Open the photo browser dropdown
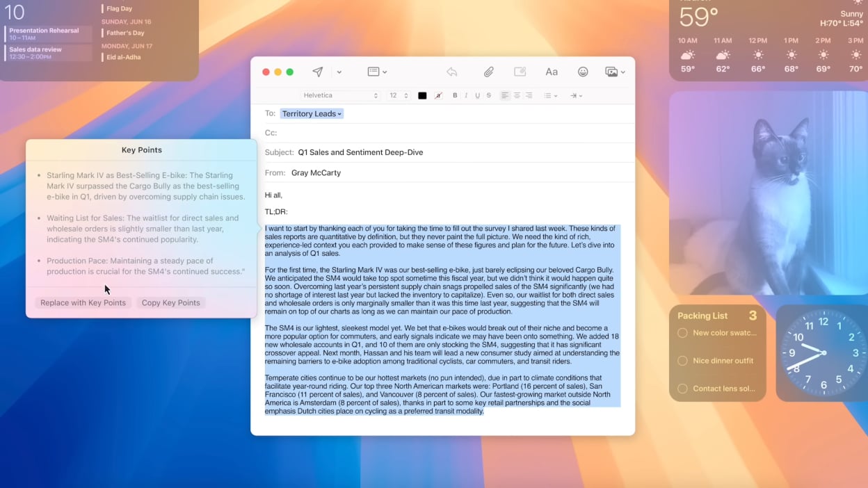Viewport: 868px width, 488px height. pyautogui.click(x=615, y=72)
